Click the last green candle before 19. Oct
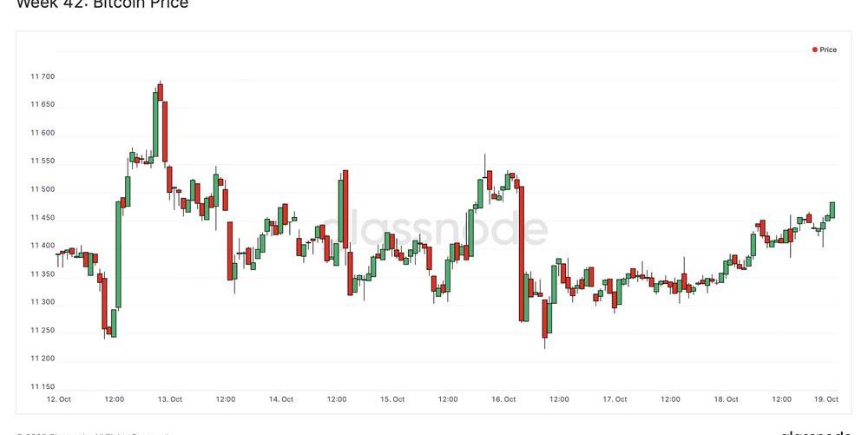This screenshot has width=868, height=435. [x=832, y=210]
